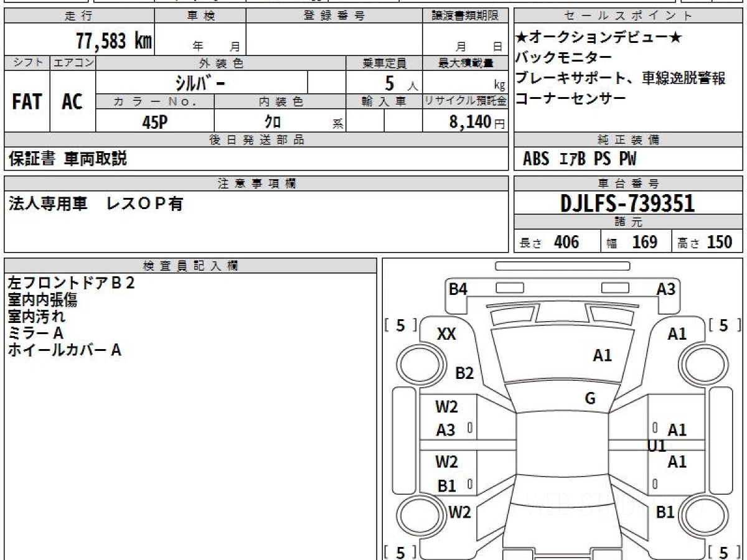Select the ブレーキサポート、車線逸脱警報 line
Viewport: 747px width, 560px height.
(621, 78)
